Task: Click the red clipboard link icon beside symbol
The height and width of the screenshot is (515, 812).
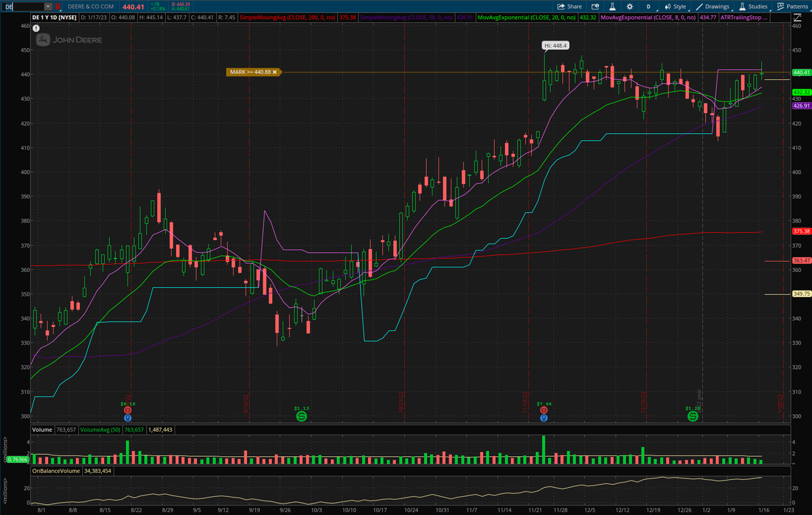Action: pos(57,6)
